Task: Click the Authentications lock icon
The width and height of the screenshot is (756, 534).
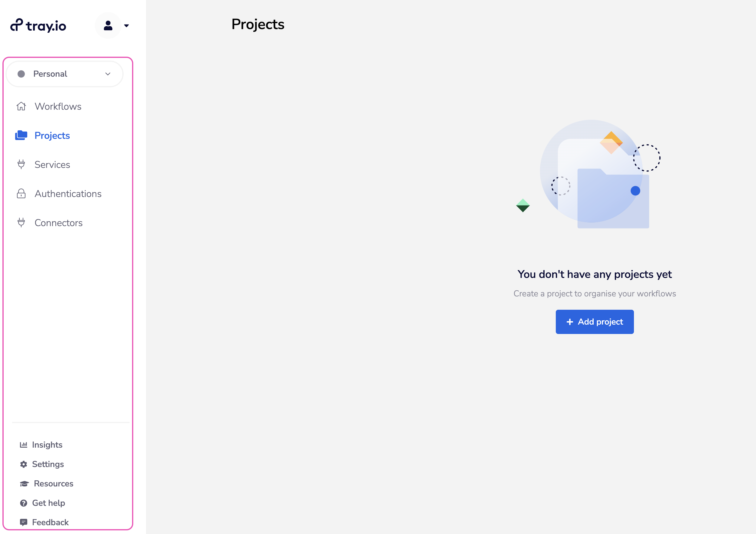Action: tap(21, 194)
